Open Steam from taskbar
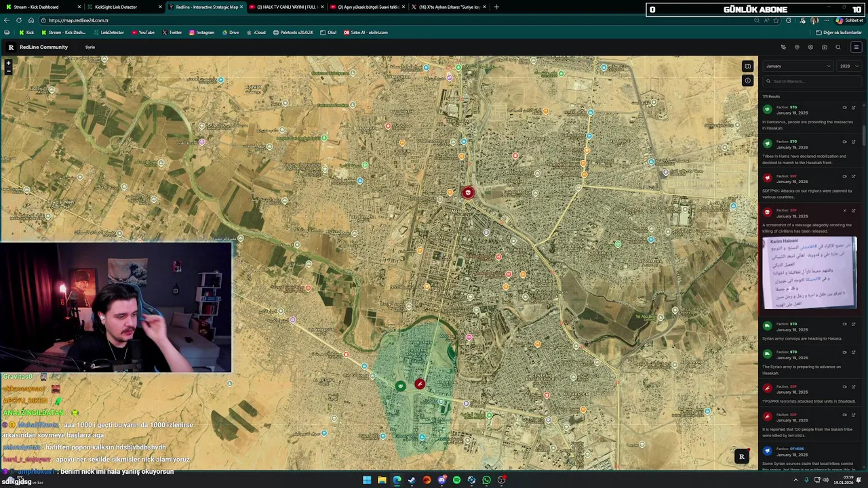This screenshot has width=868, height=488. tap(412, 480)
